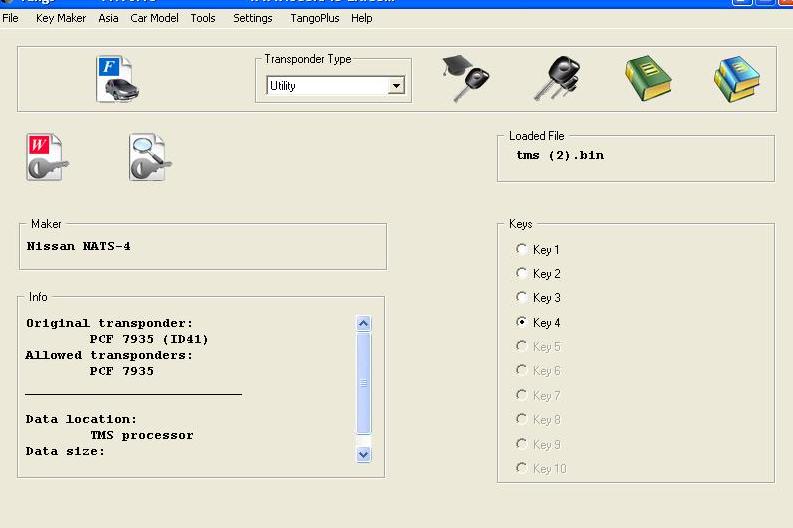Open file icon with blue F and car

(118, 79)
